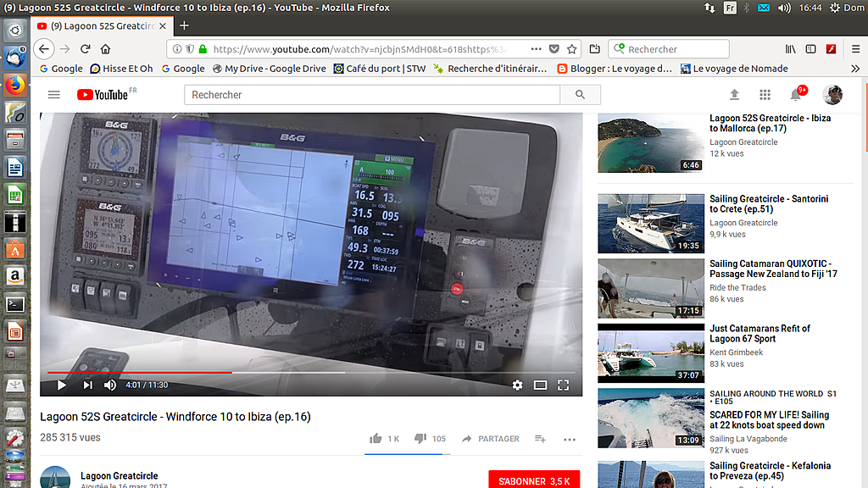Open Ibiza to Mallorca (ep.17) thumbnail
Image resolution: width=868 pixels, height=488 pixels.
click(651, 142)
